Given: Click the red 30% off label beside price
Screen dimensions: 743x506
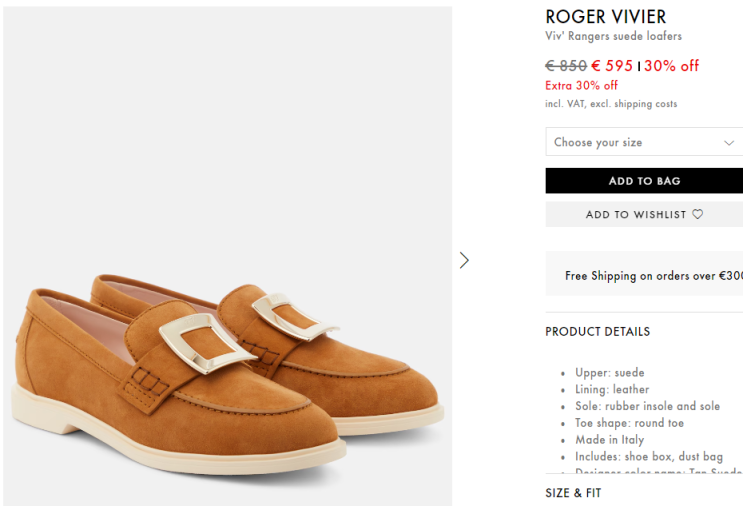Looking at the screenshot, I should click(671, 66).
